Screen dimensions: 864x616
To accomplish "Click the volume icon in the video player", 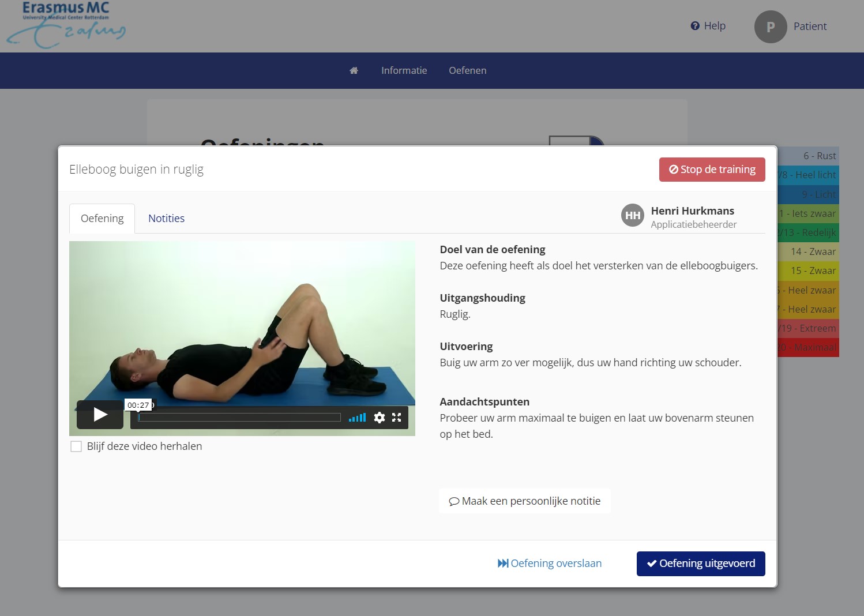I will tap(357, 418).
